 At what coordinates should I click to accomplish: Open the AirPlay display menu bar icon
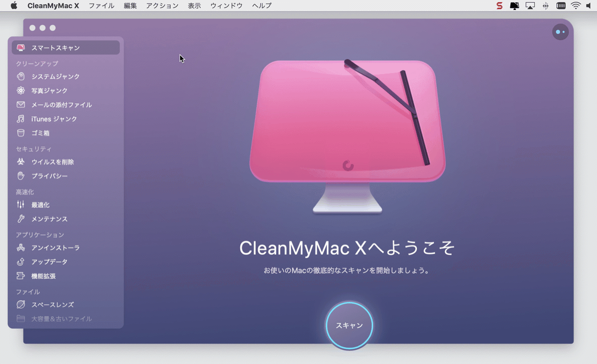click(x=530, y=6)
